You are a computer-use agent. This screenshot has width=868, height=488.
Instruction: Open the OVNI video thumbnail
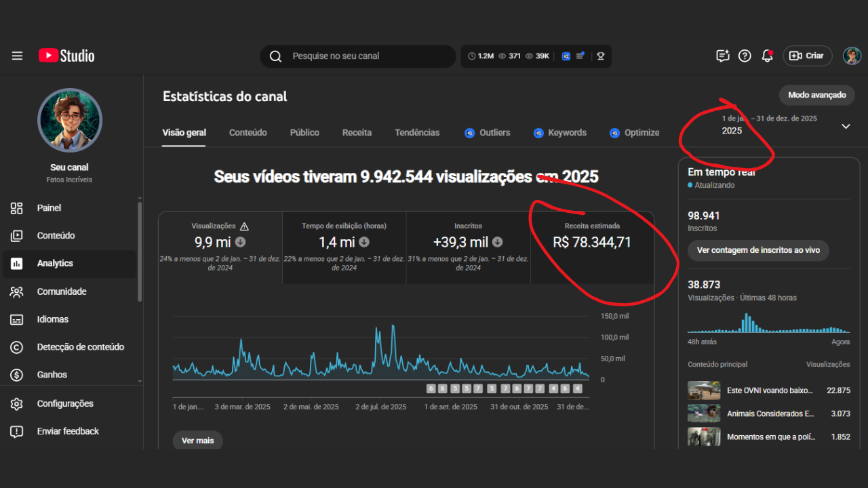pyautogui.click(x=704, y=391)
